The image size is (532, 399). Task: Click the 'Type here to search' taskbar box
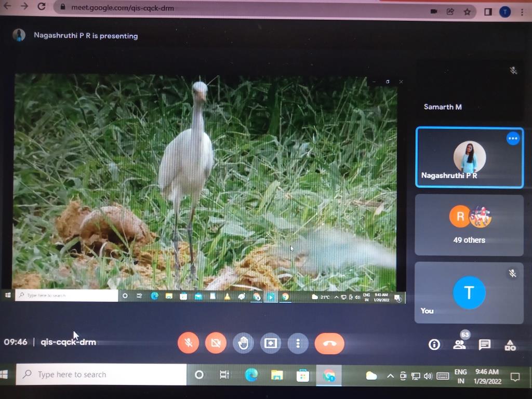point(101,375)
